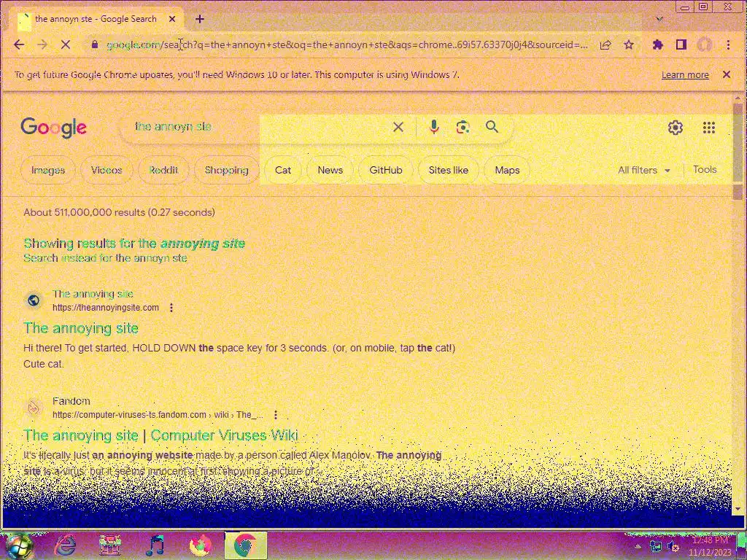The image size is (747, 560).
Task: Click the Google logo
Action: (53, 127)
